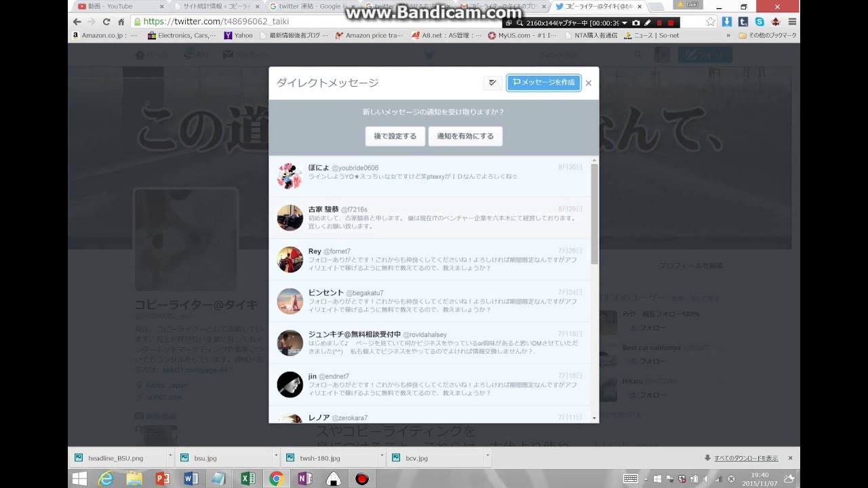Open the message from ぽにょ
The height and width of the screenshot is (488, 868).
(430, 176)
